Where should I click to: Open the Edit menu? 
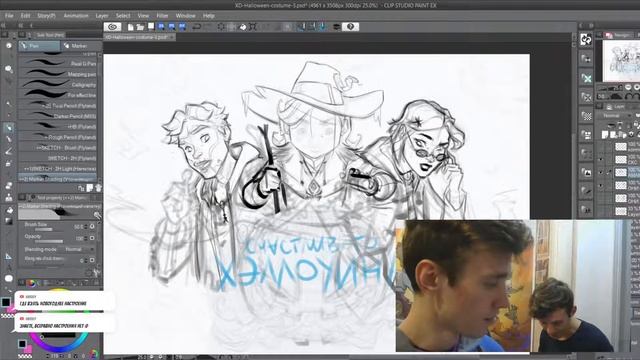tap(25, 16)
